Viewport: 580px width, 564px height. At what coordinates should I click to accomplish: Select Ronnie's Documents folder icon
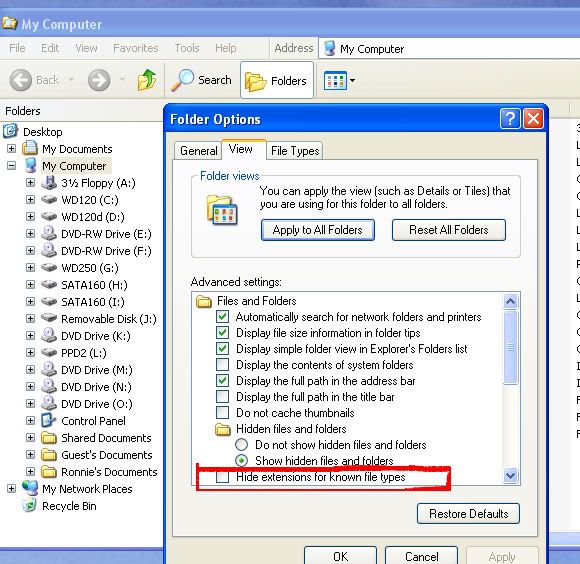tap(48, 472)
